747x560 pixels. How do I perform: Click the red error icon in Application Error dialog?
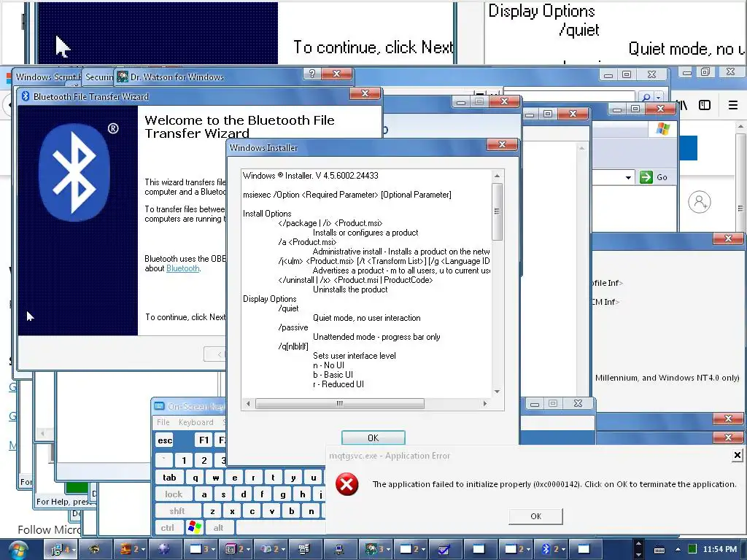347,484
